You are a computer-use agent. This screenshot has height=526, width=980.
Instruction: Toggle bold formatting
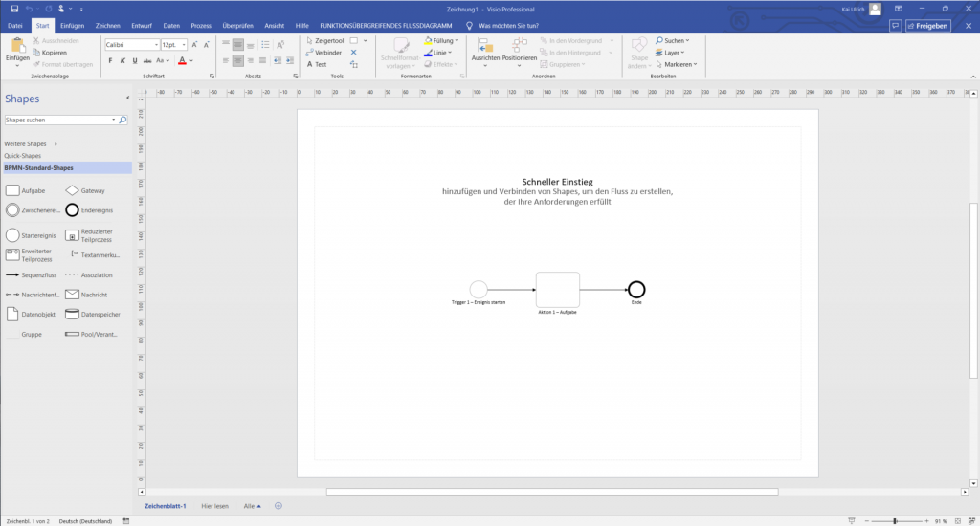click(110, 60)
